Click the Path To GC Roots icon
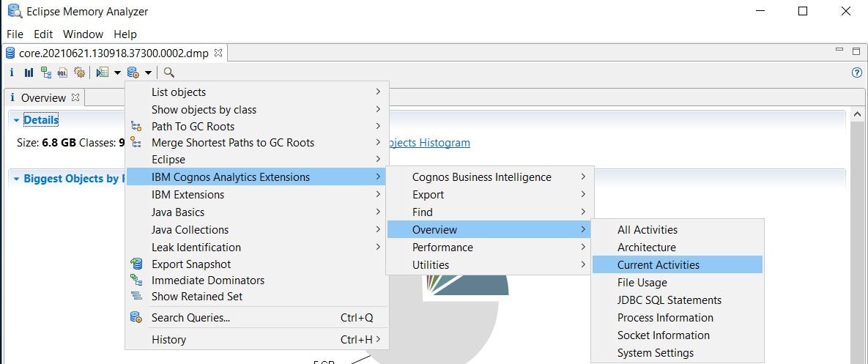 coord(136,126)
